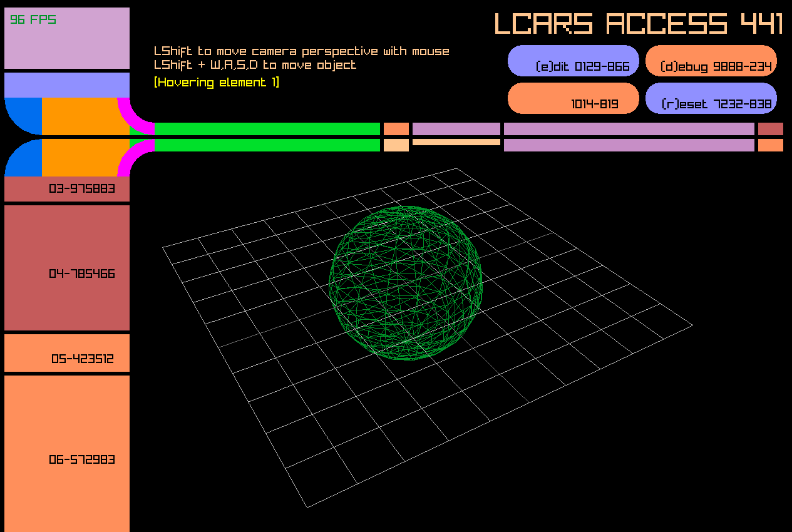This screenshot has height=532, width=792.
Task: Click the small light peach square segment
Action: click(396, 145)
